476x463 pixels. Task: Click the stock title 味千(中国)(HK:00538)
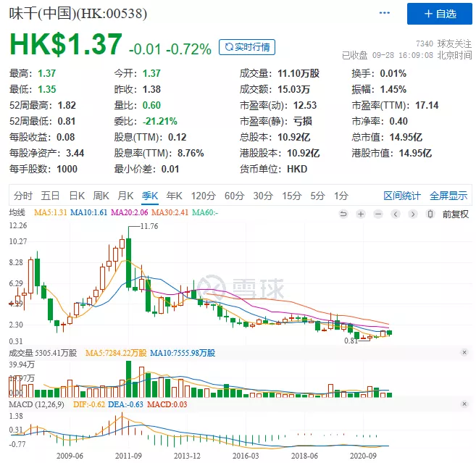78,14
